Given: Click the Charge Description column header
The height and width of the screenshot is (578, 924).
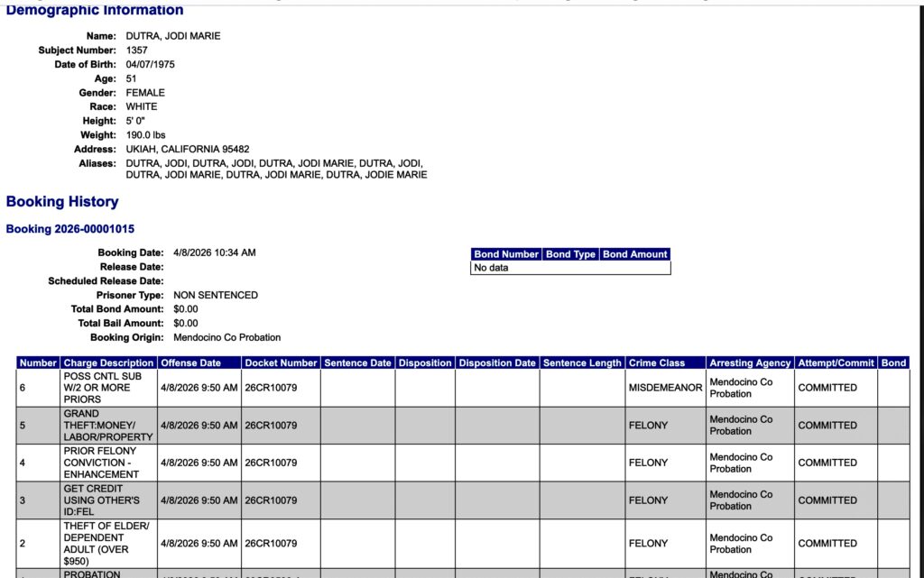Looking at the screenshot, I should point(108,363).
